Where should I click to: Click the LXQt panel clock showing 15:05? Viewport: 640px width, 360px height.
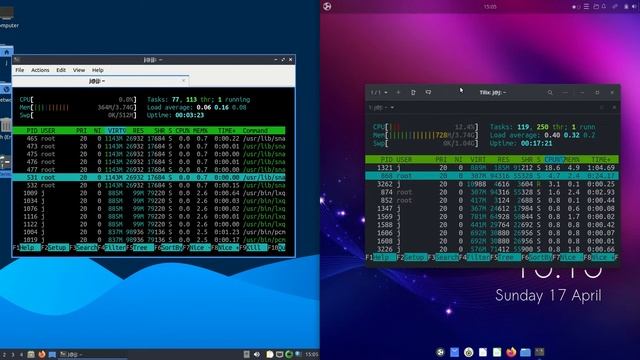[312, 354]
